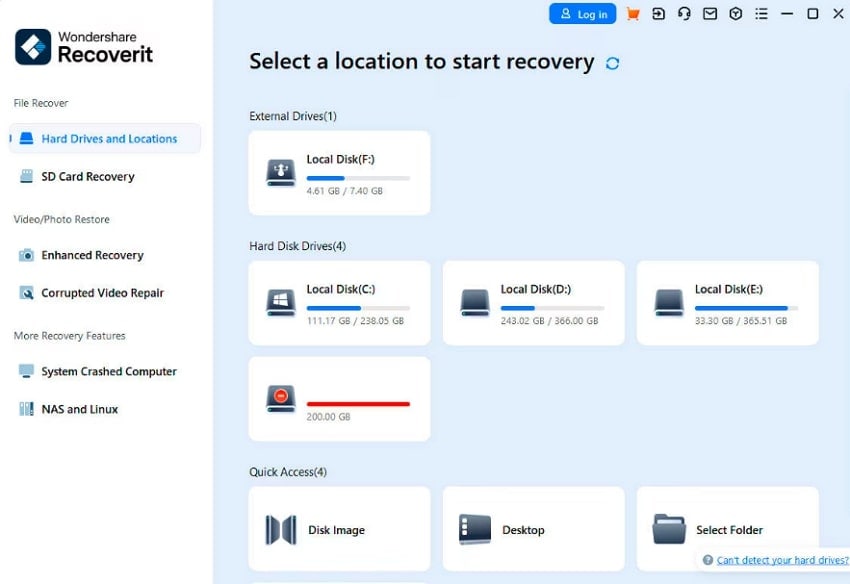Open the shopping cart store icon

[632, 14]
